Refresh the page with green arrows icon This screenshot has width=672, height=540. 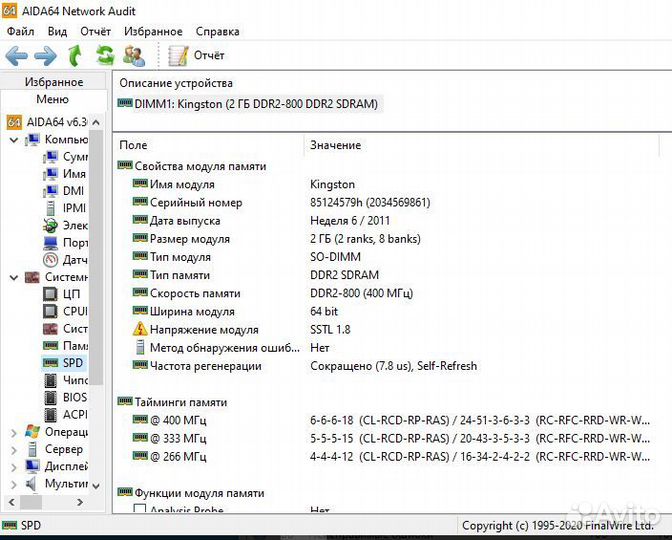point(105,56)
